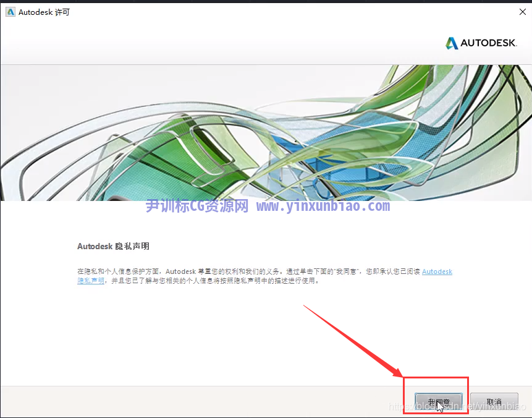Close the Autodesk 许可 dialog window
532x418 pixels.
click(523, 12)
